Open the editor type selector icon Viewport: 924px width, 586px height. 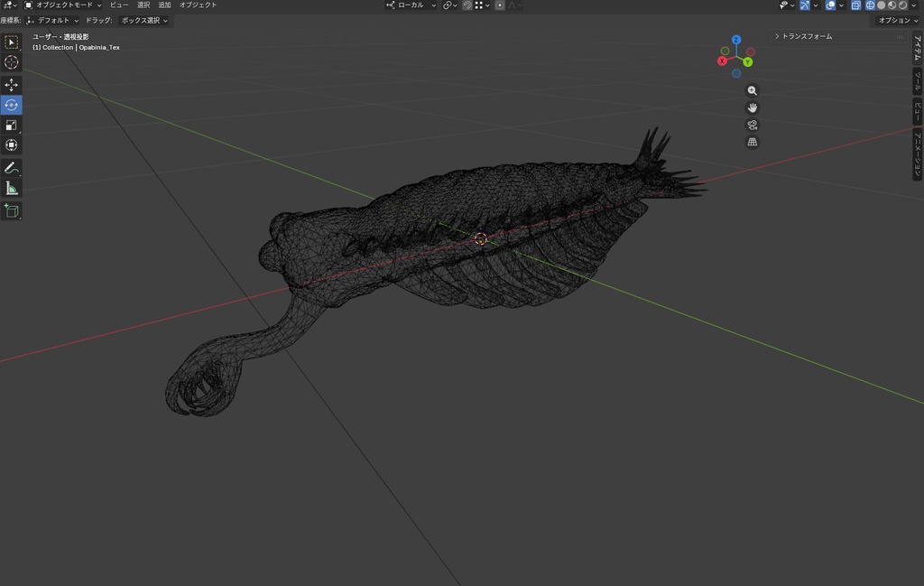pyautogui.click(x=10, y=5)
